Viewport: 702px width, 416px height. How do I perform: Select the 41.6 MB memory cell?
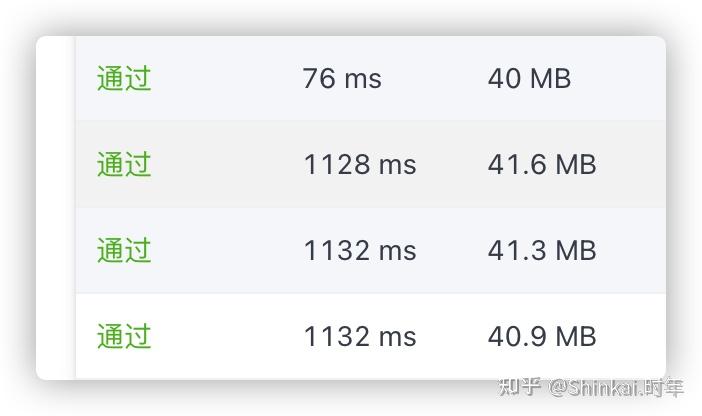point(542,164)
